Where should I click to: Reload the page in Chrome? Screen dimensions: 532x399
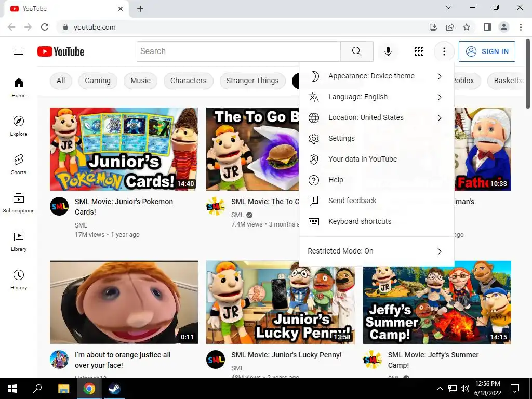(x=45, y=27)
